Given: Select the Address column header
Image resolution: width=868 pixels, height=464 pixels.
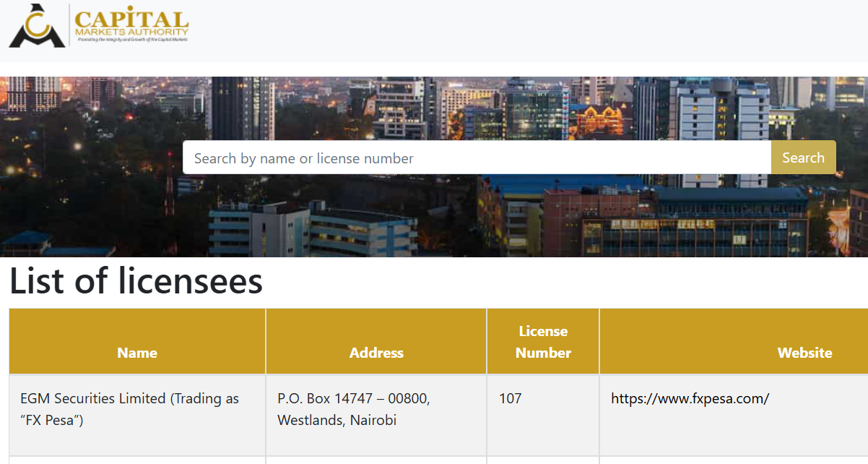Looking at the screenshot, I should tap(376, 353).
